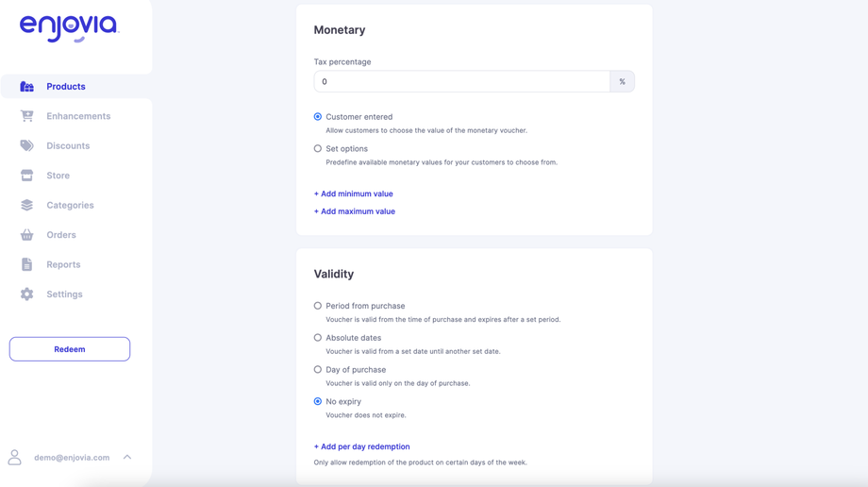Viewport: 868px width, 487px height.
Task: Click the Reports document icon
Action: point(26,264)
